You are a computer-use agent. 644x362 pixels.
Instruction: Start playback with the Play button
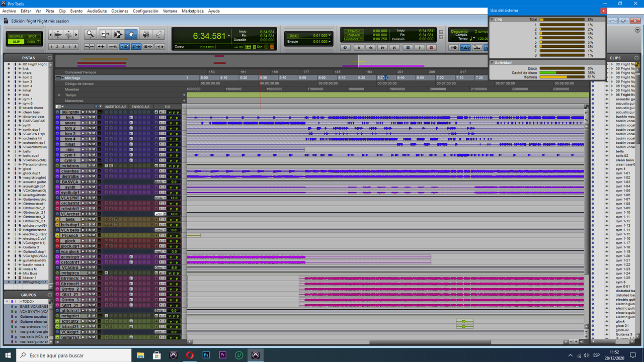click(x=420, y=48)
